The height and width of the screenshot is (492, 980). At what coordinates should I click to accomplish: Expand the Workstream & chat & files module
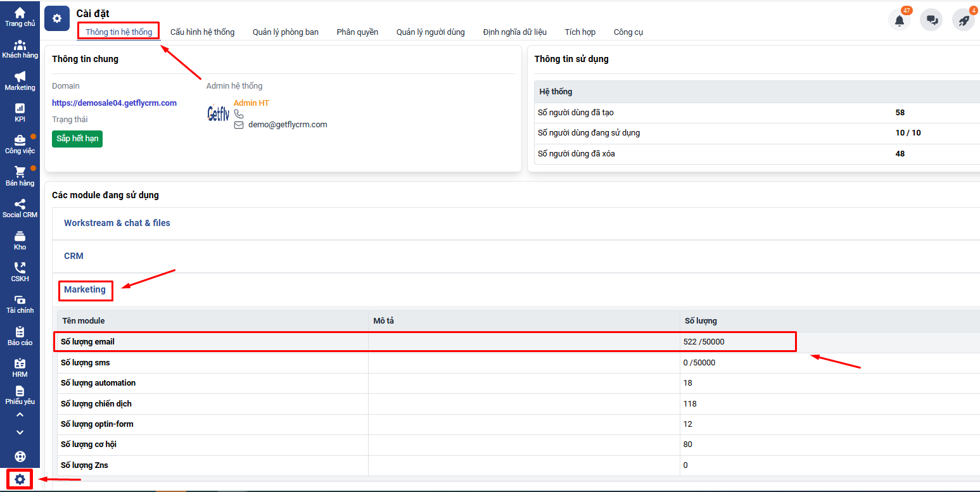[x=117, y=223]
